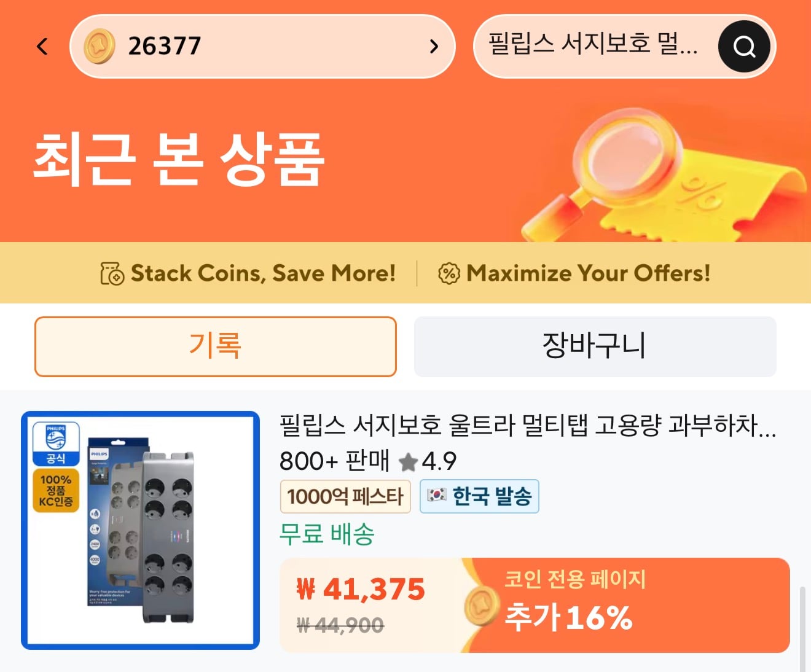Click the Maximize Your Offers badge icon
This screenshot has width=811, height=672.
pos(449,272)
